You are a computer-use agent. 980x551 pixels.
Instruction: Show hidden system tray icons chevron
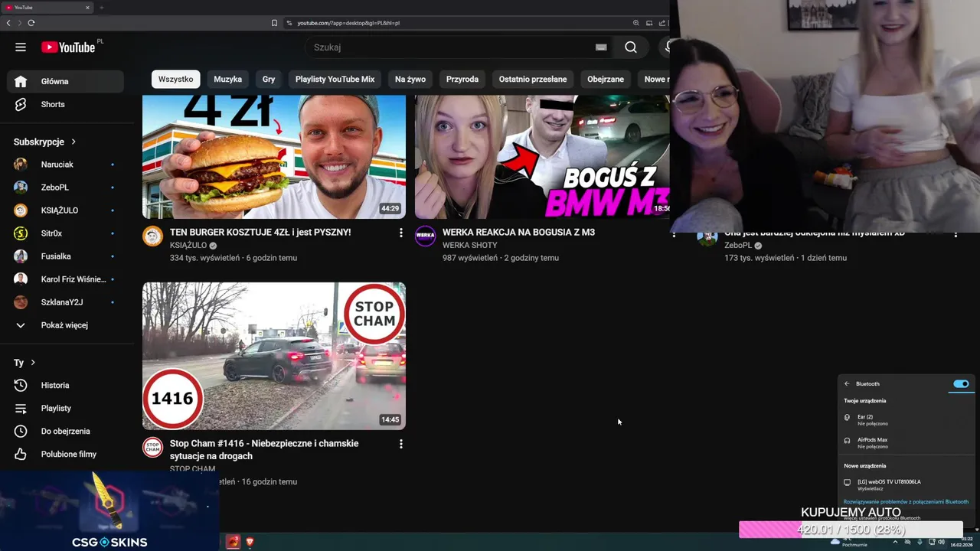[x=895, y=542]
